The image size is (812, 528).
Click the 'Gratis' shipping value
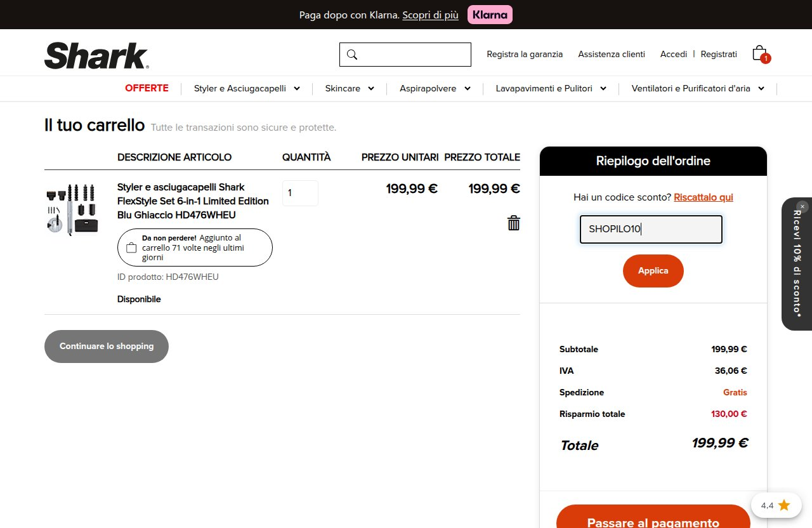[x=735, y=393]
